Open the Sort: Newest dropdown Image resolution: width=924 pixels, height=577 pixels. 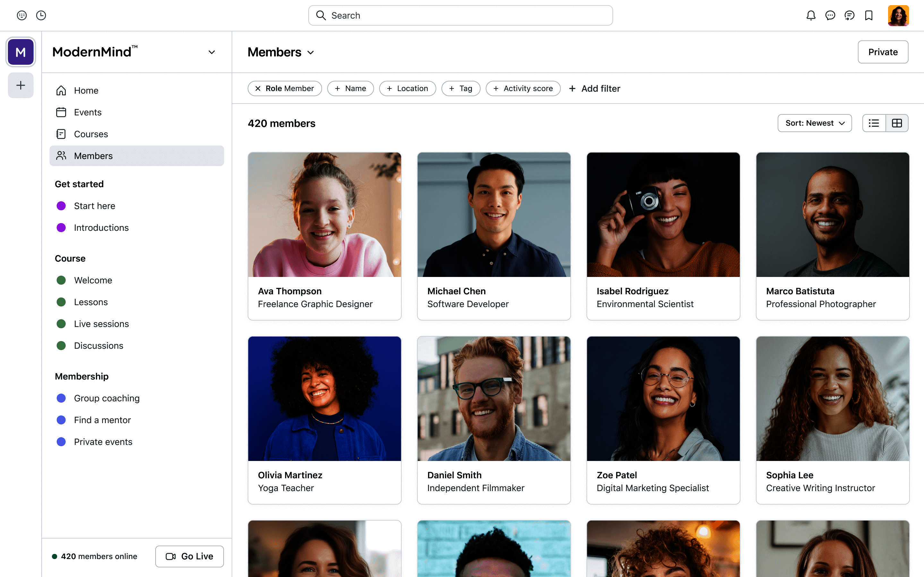(814, 123)
